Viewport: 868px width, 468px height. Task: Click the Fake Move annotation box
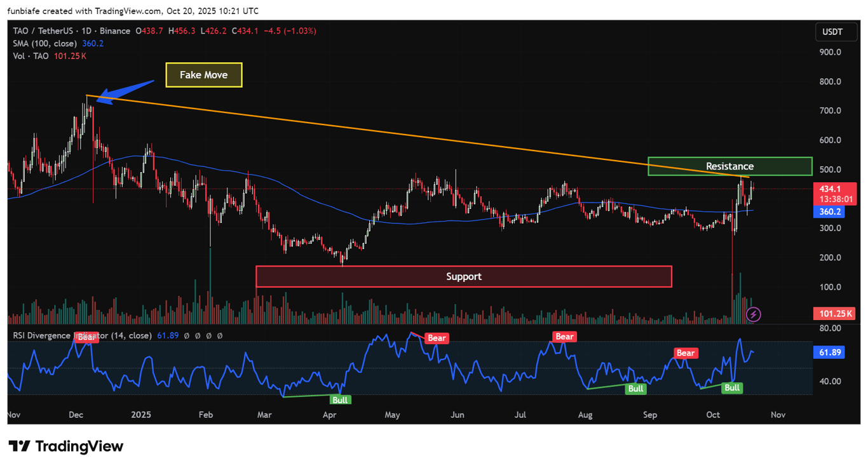pyautogui.click(x=203, y=75)
